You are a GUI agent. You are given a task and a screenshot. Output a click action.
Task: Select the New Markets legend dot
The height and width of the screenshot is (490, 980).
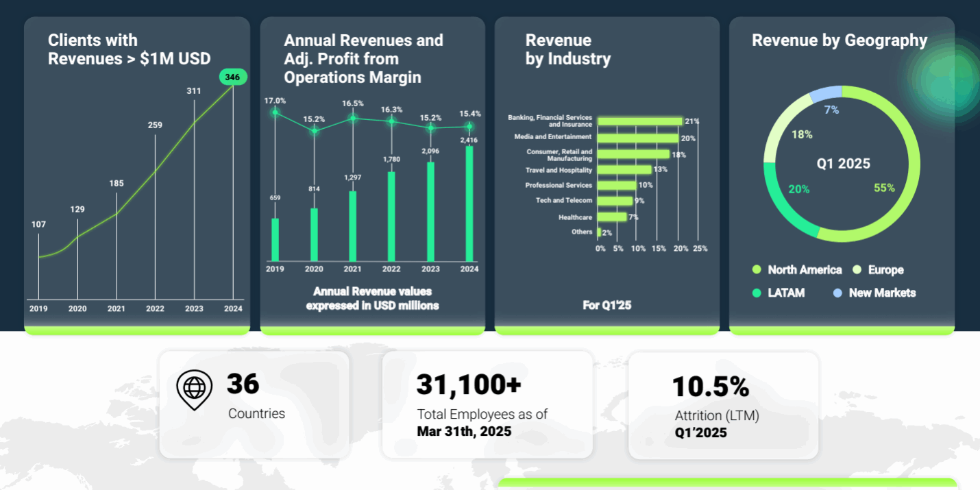(x=837, y=293)
